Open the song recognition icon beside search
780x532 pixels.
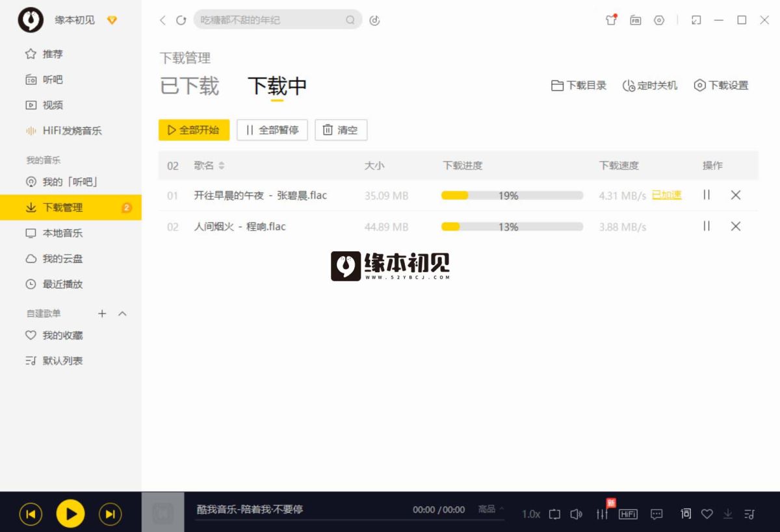374,20
